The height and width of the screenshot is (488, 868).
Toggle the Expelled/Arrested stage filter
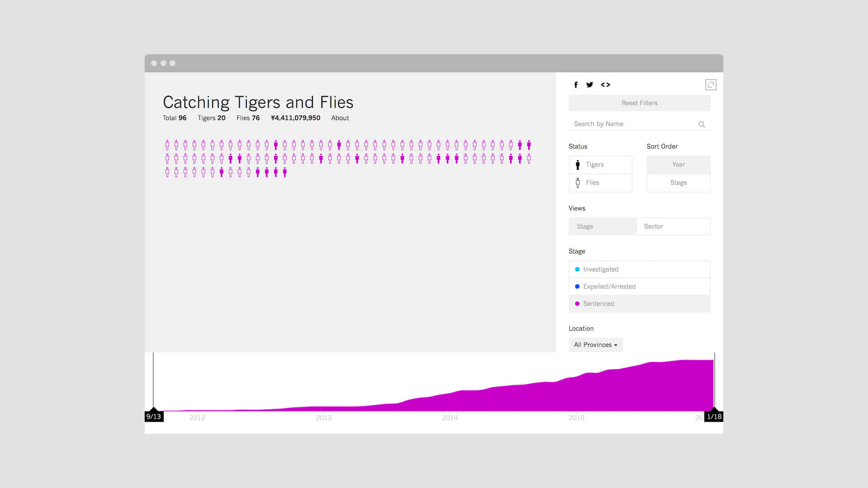pyautogui.click(x=639, y=286)
